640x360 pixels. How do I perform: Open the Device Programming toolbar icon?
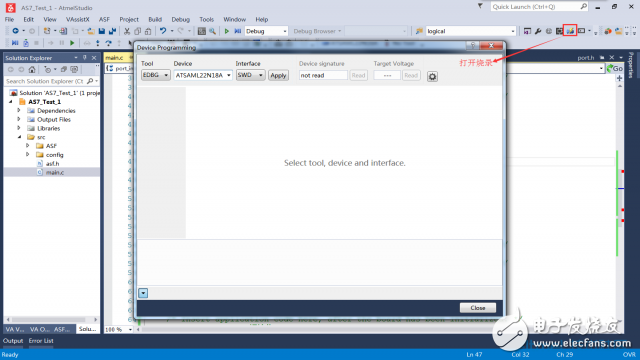tap(570, 31)
